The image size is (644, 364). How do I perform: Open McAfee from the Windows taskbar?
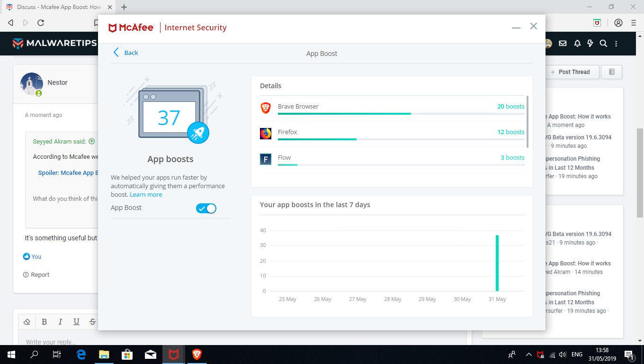point(174,354)
